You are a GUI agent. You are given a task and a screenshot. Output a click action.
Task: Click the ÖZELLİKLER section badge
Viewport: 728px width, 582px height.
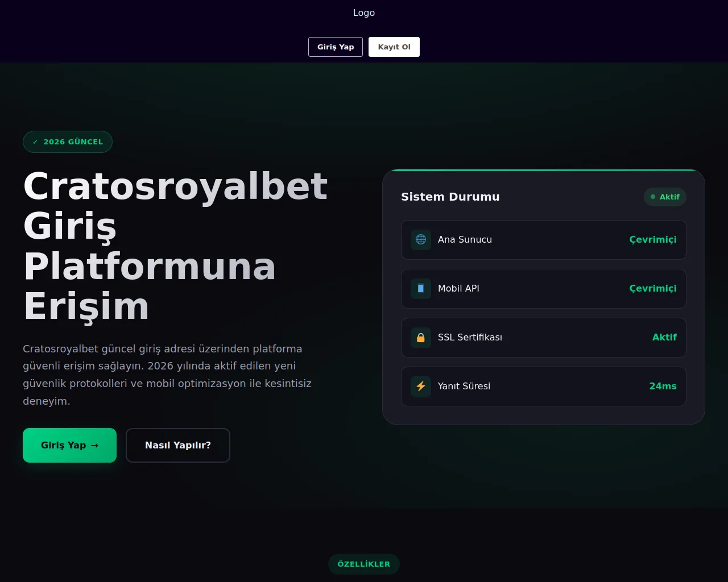pos(364,564)
